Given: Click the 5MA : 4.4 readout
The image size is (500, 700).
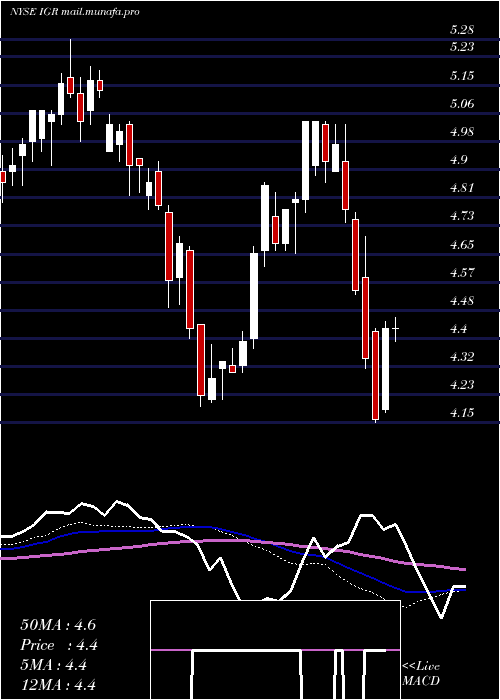Looking at the screenshot, I should 53,665.
